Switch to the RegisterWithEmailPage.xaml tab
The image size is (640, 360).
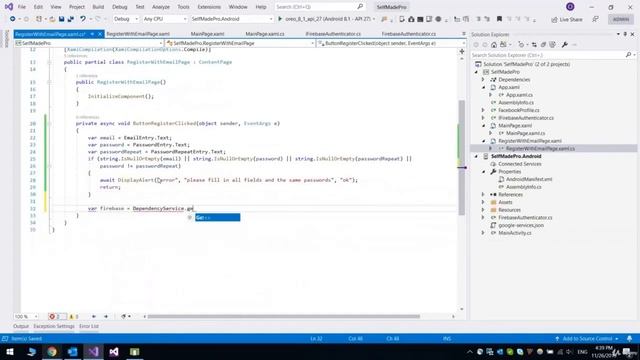pyautogui.click(x=138, y=34)
